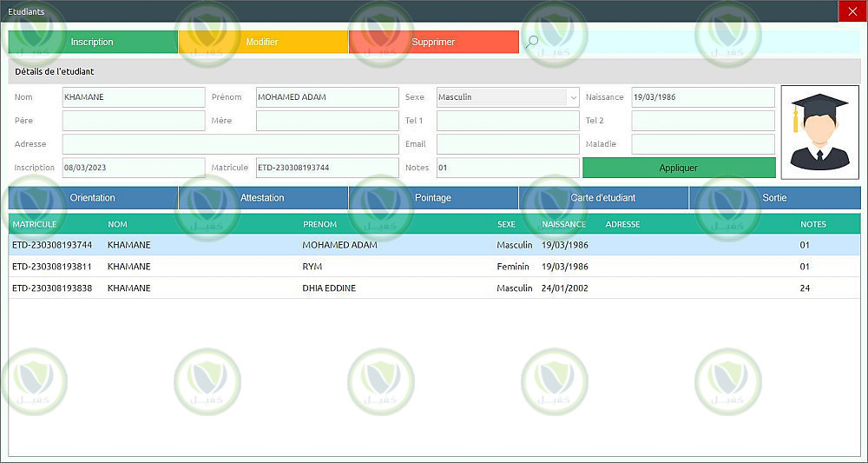The width and height of the screenshot is (868, 463).
Task: Open the Attestation section
Action: coord(263,198)
